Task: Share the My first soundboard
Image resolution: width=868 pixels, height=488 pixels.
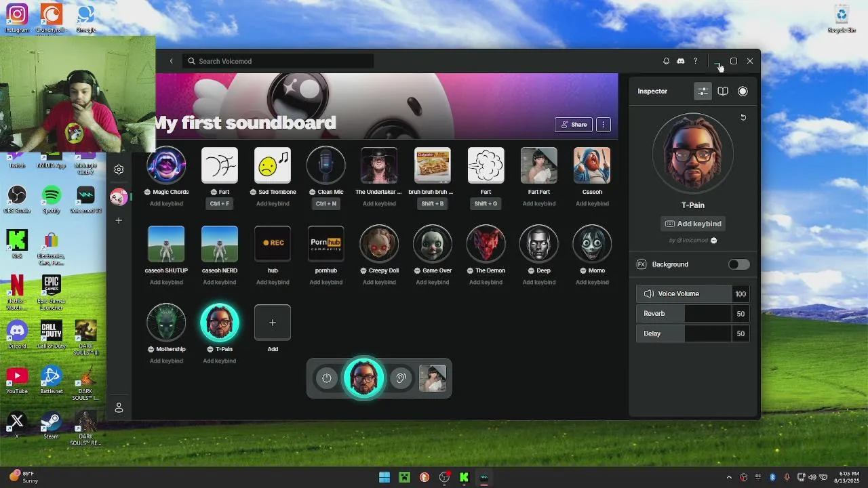Action: [x=574, y=125]
